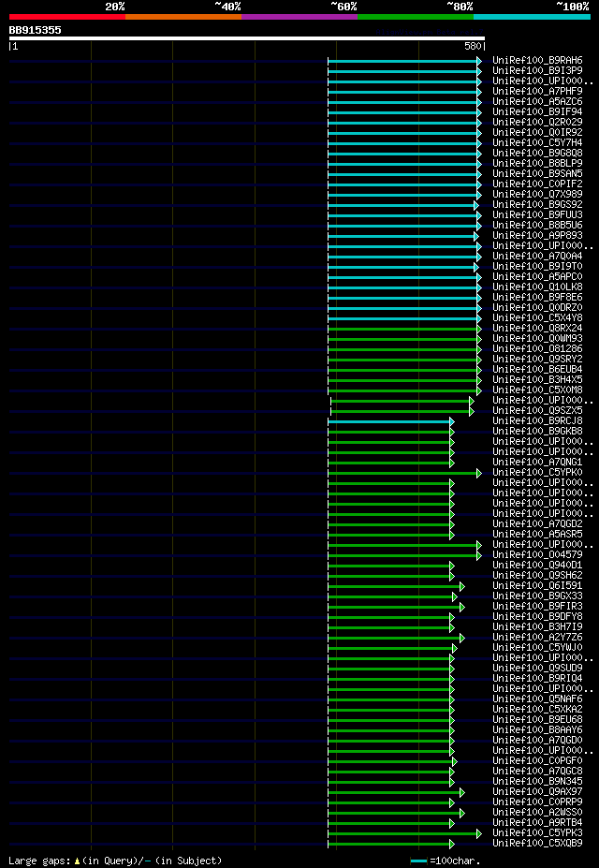View the UniRef100_C0PGF0 entry
This screenshot has width=599, height=868.
click(x=537, y=761)
